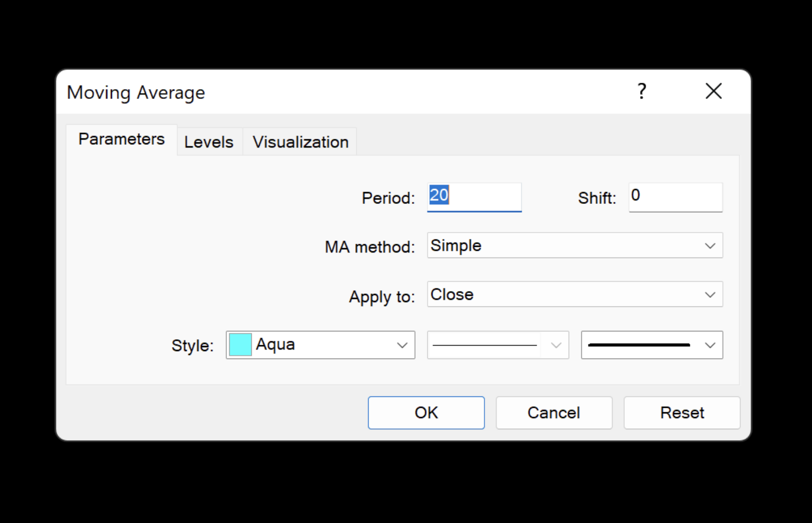Click Reset to restore default parameters
Image resolution: width=812 pixels, height=523 pixels.
point(681,413)
